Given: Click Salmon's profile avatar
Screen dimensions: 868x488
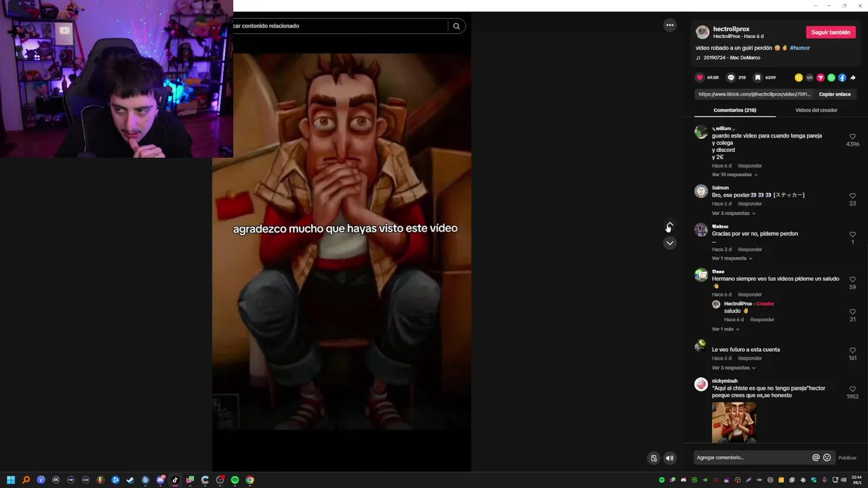Looking at the screenshot, I should (701, 191).
